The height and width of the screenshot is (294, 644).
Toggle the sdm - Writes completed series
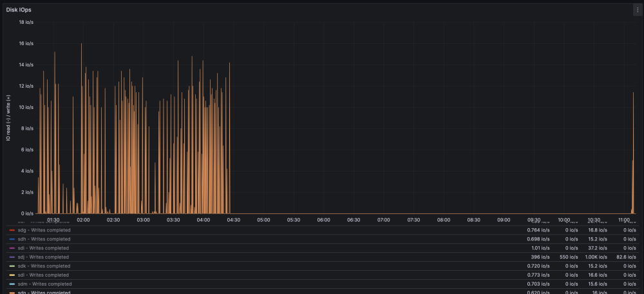point(44,284)
